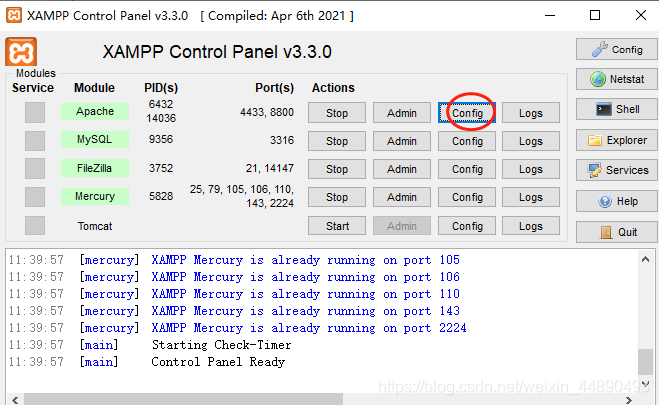Click log line mentioning port 105
659x405 pixels.
tap(306, 260)
